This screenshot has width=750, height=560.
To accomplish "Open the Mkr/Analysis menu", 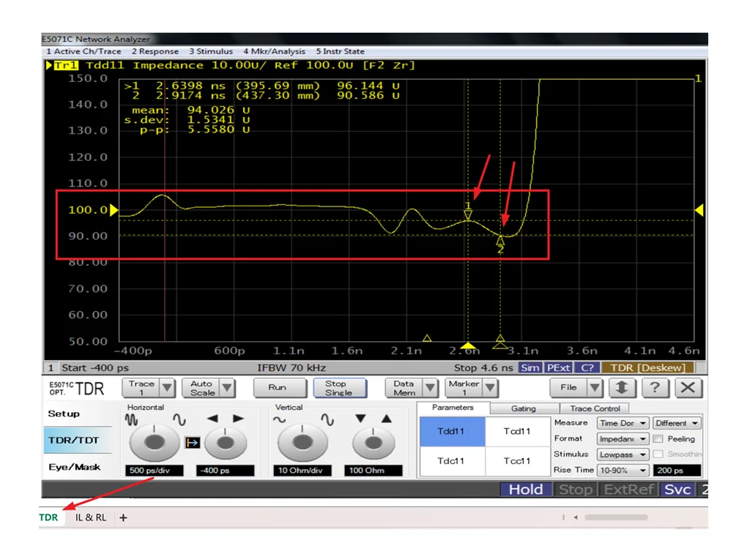I will (x=274, y=51).
